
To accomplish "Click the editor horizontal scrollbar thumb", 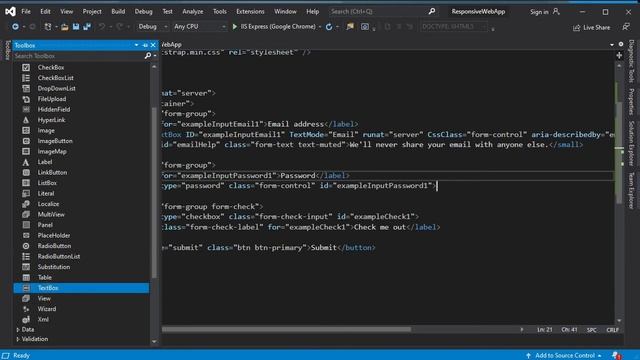I will coord(287,329).
